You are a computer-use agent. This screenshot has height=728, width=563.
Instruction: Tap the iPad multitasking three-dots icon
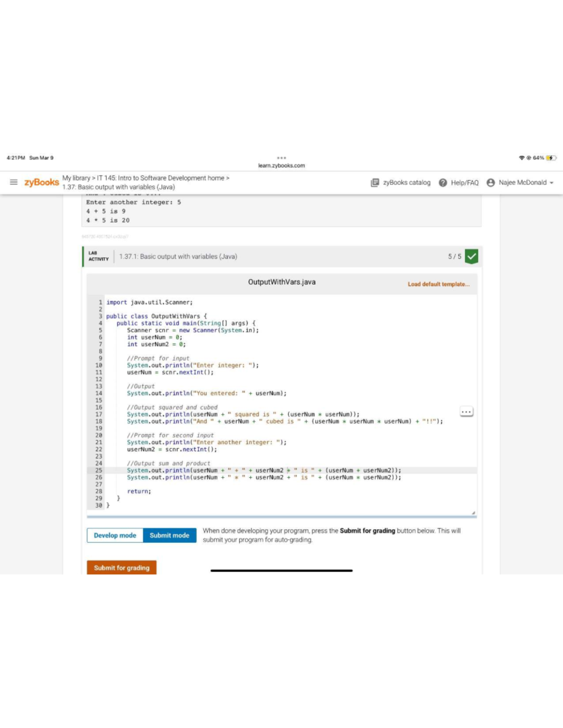pos(281,158)
